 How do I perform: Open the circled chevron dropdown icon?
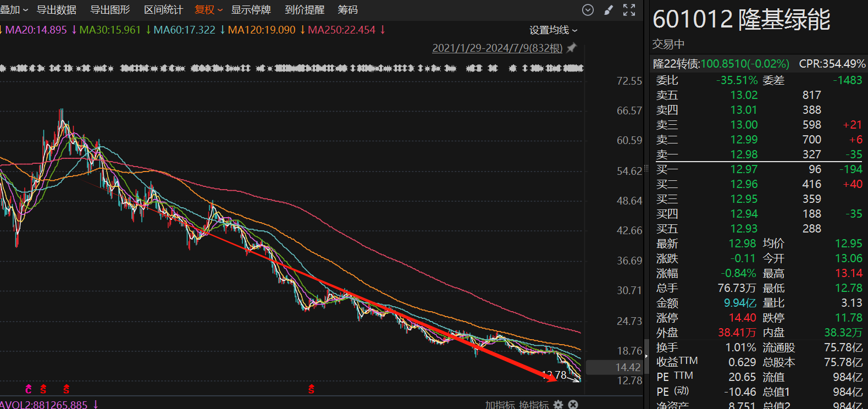click(588, 10)
